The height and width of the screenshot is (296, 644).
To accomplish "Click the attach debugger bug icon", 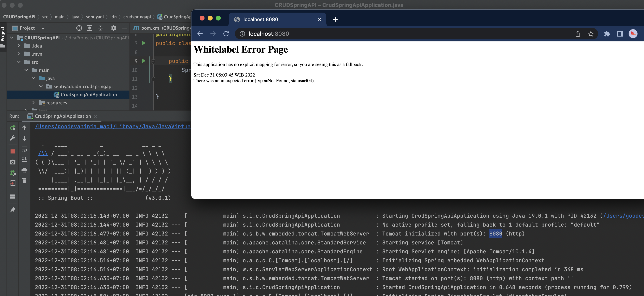I will pos(13,173).
